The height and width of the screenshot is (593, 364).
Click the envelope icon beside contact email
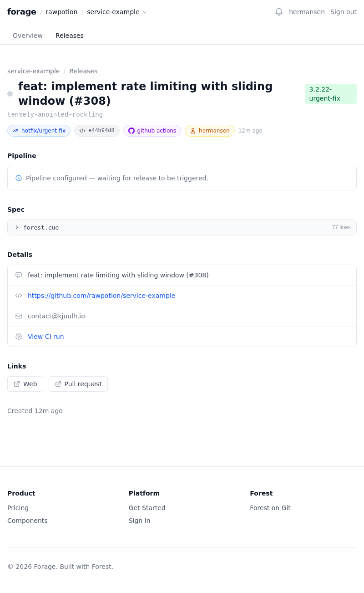click(19, 316)
